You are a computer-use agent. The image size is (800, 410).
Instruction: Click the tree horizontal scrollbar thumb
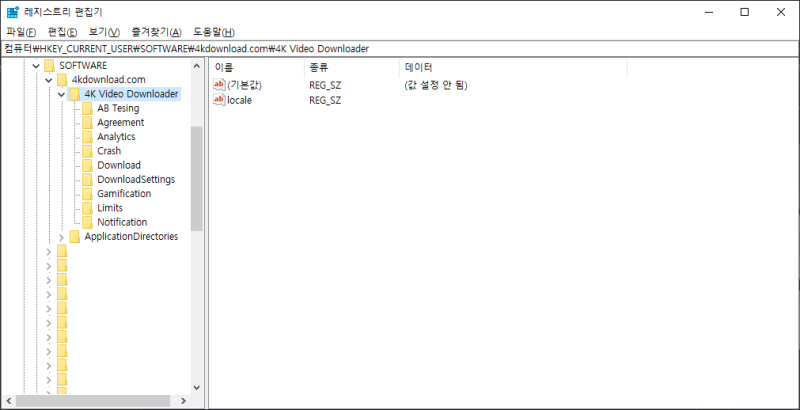coord(92,401)
